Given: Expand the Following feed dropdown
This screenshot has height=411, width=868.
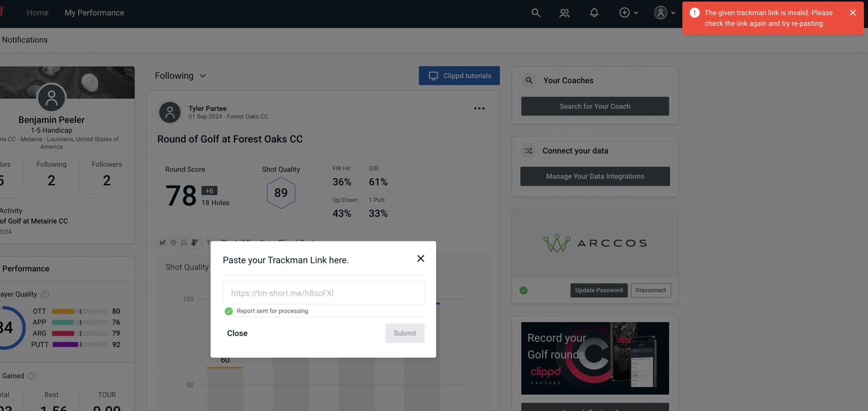Looking at the screenshot, I should click(180, 75).
